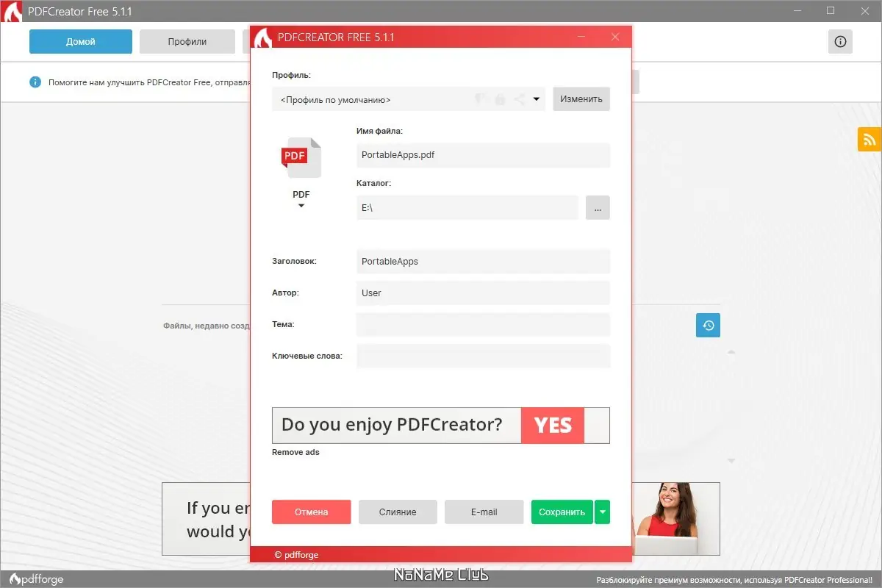Focus the Автор field containing User
This screenshot has height=588, width=882.
click(x=483, y=293)
